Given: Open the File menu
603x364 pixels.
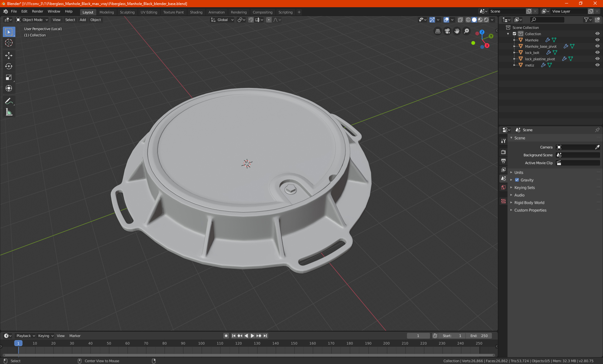Looking at the screenshot, I should pyautogui.click(x=14, y=11).
